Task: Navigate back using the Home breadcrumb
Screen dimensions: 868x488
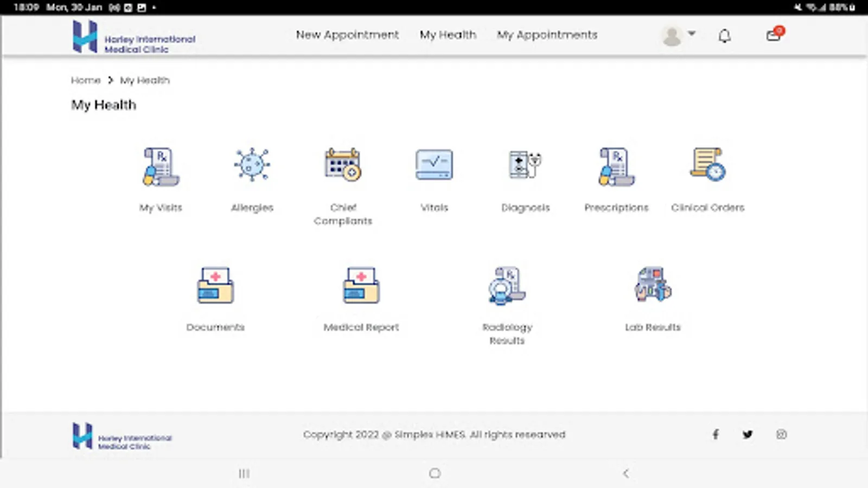Action: pos(85,80)
